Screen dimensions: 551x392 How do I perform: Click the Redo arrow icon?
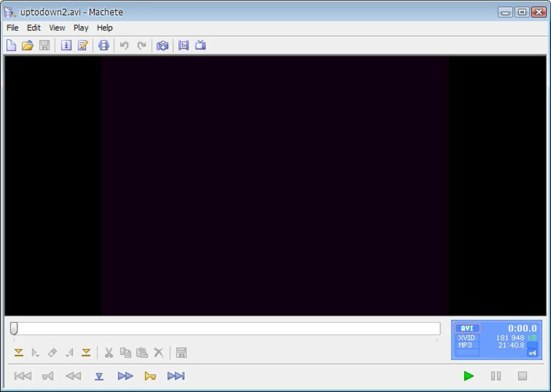(142, 45)
